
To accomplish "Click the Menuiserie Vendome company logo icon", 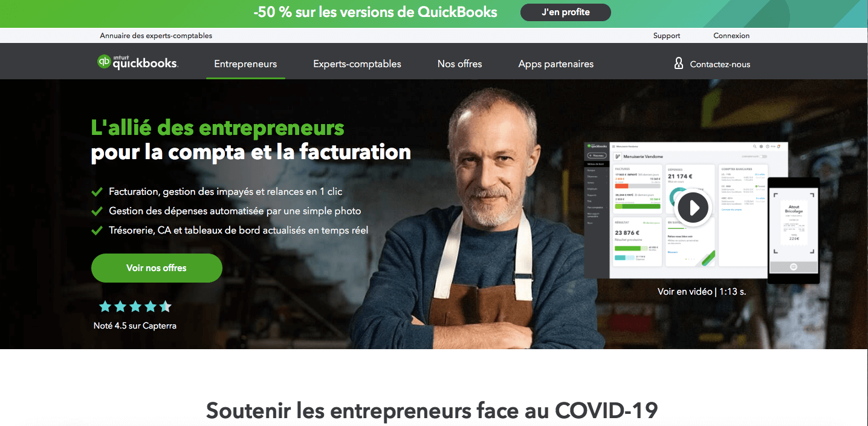I will tap(617, 157).
